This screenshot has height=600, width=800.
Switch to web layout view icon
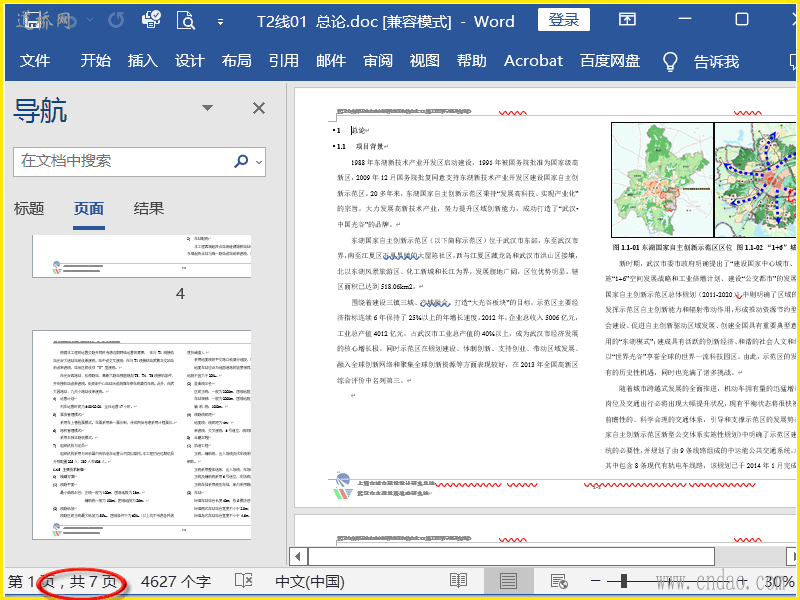pos(559,581)
